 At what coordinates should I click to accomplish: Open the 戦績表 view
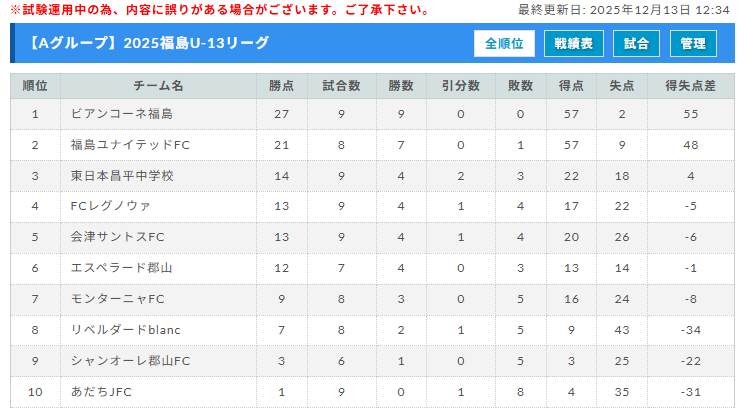pos(574,44)
